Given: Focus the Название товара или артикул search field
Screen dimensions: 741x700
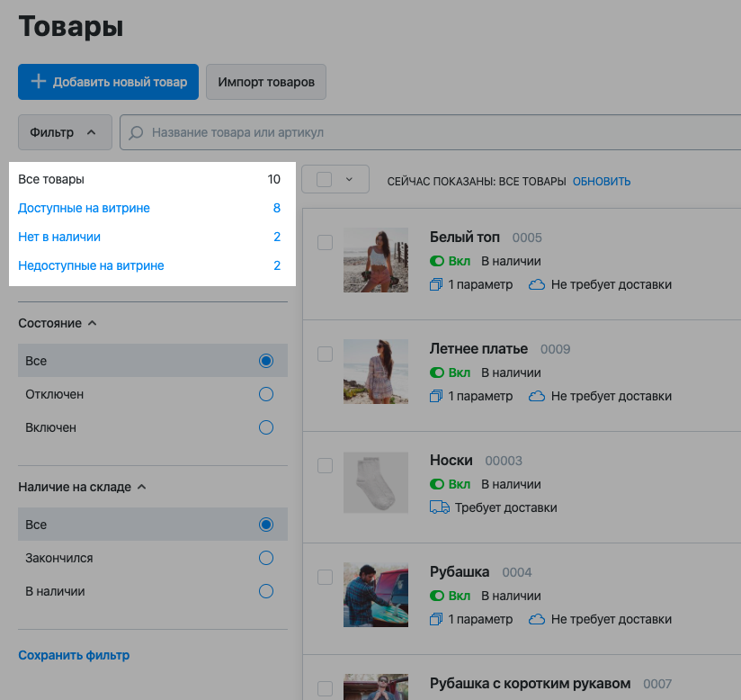Looking at the screenshot, I should tap(430, 132).
